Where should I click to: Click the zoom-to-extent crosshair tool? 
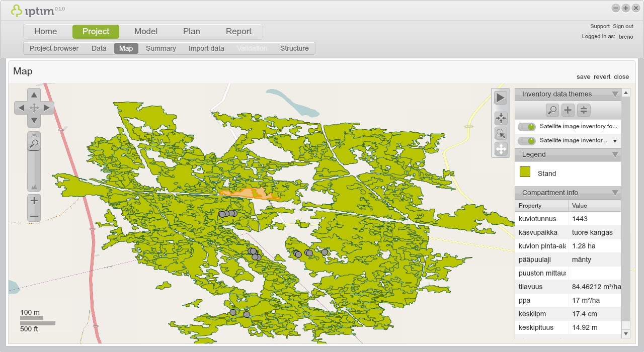500,118
